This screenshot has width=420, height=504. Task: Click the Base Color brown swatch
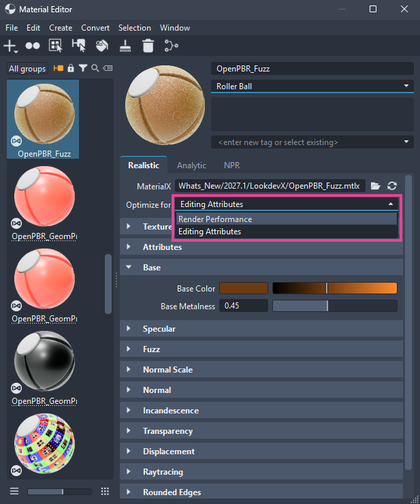[x=244, y=288]
